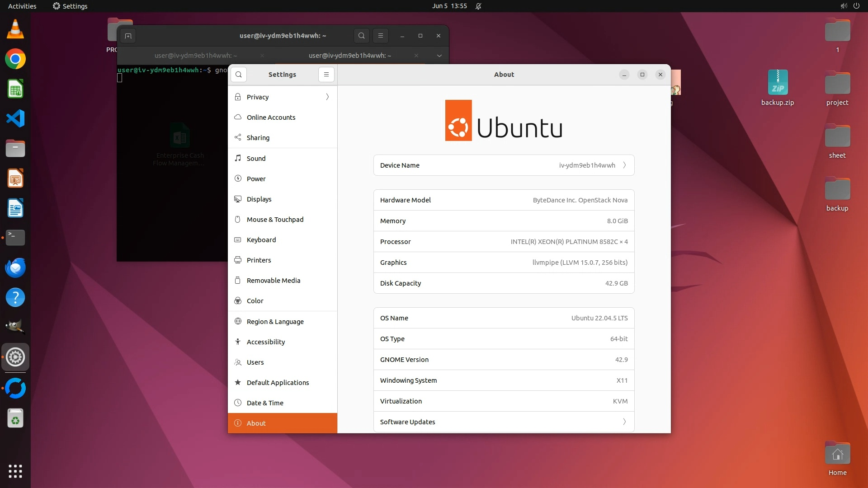868x488 pixels.
Task: Open the Settings hamburger menu
Action: tap(326, 75)
